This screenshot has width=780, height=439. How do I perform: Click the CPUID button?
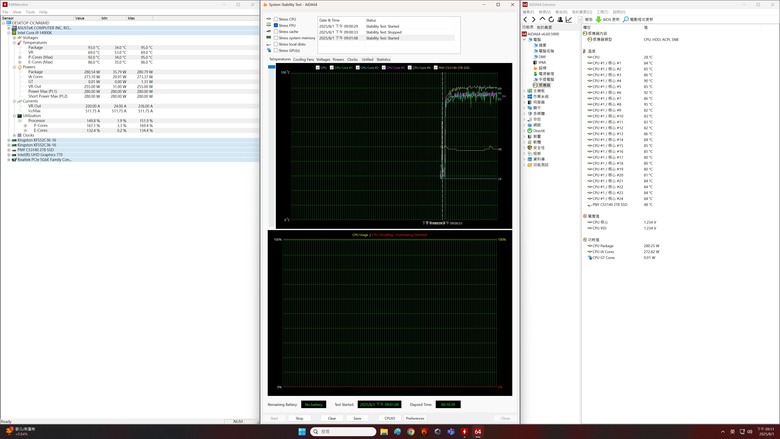tap(390, 419)
